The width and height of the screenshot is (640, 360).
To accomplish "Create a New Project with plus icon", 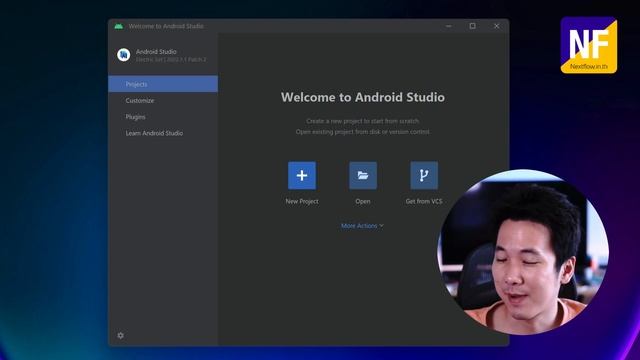I will coord(302,176).
